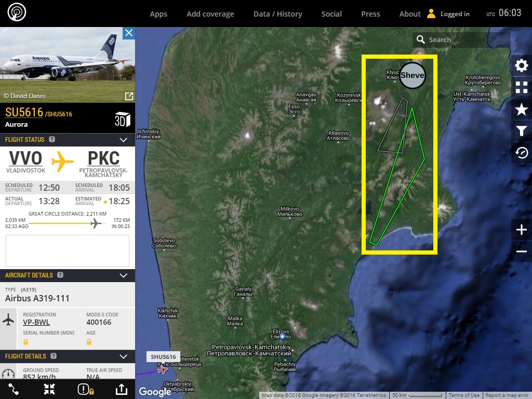
Task: Open bookmarks star icon
Action: [521, 109]
